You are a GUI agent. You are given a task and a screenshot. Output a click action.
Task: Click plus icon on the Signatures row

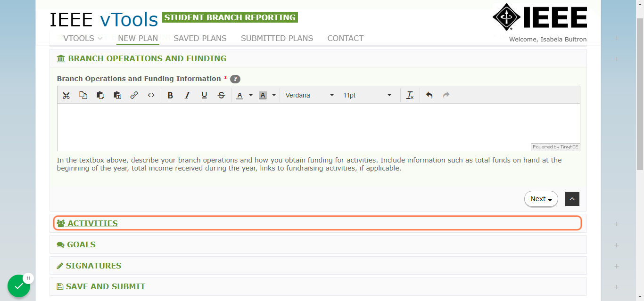pos(616,267)
